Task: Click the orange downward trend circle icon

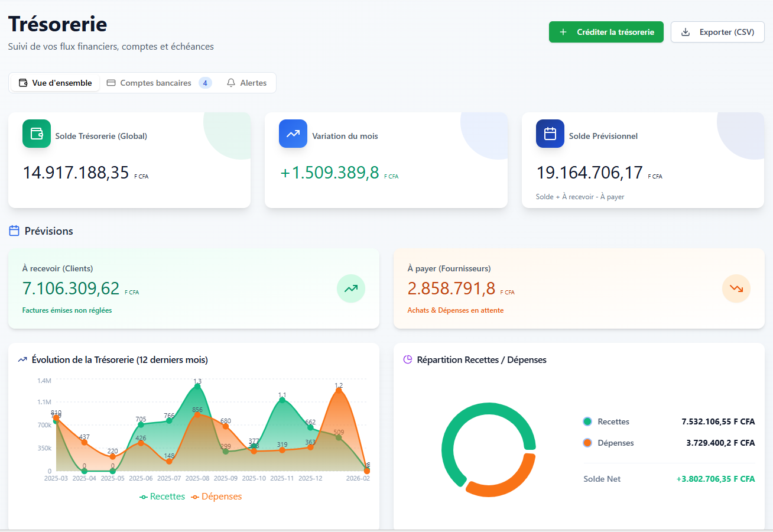Action: (736, 288)
